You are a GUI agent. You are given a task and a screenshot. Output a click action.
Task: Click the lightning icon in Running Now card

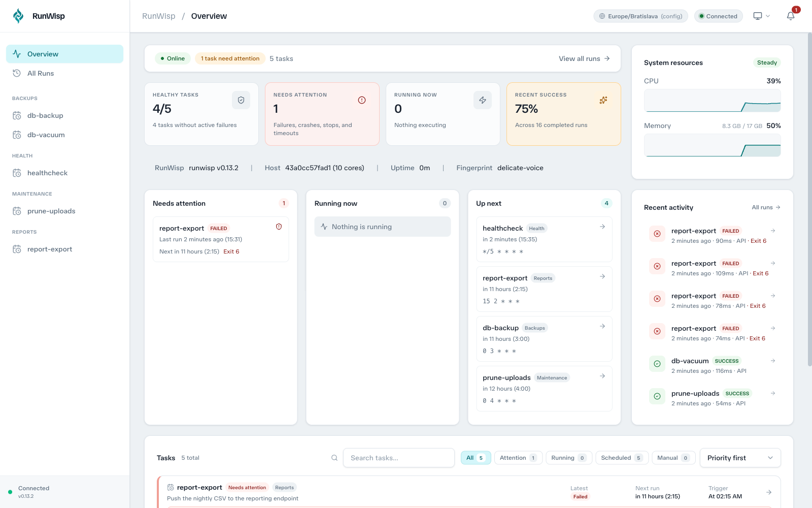coord(483,100)
